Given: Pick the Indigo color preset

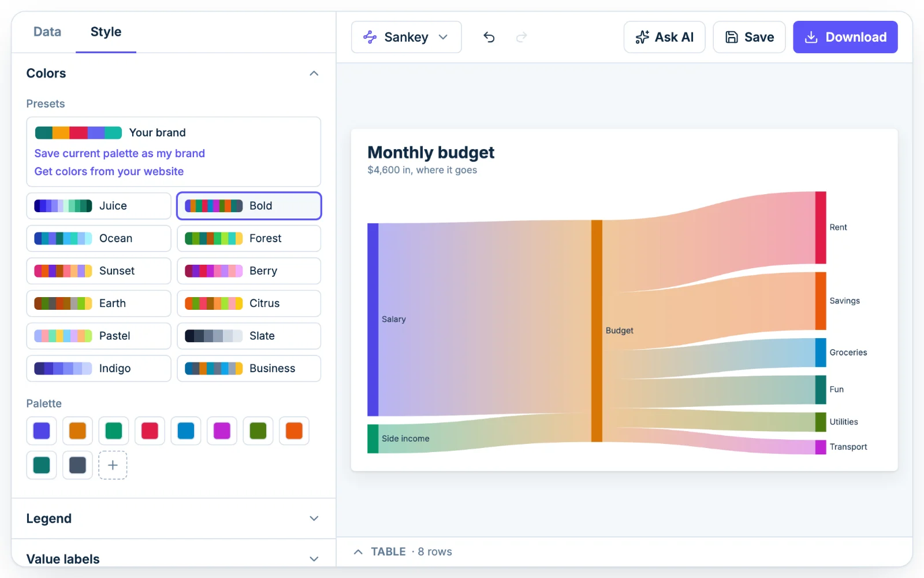Looking at the screenshot, I should point(99,368).
